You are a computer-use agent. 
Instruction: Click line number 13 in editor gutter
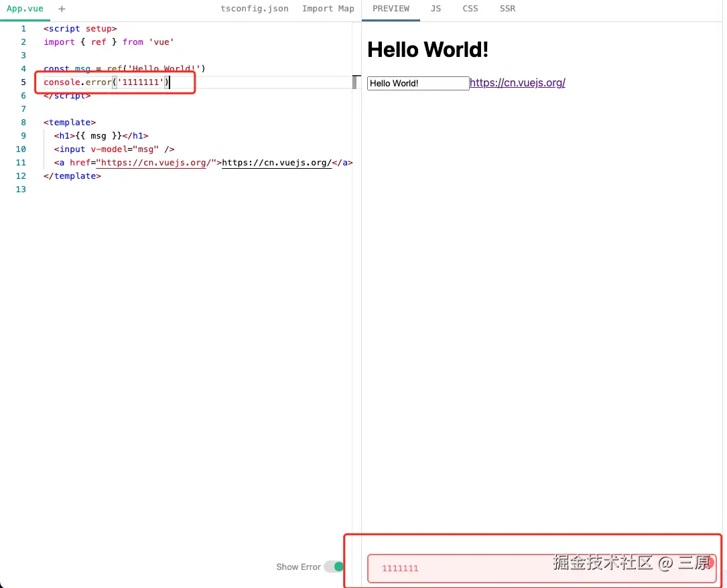[x=21, y=189]
